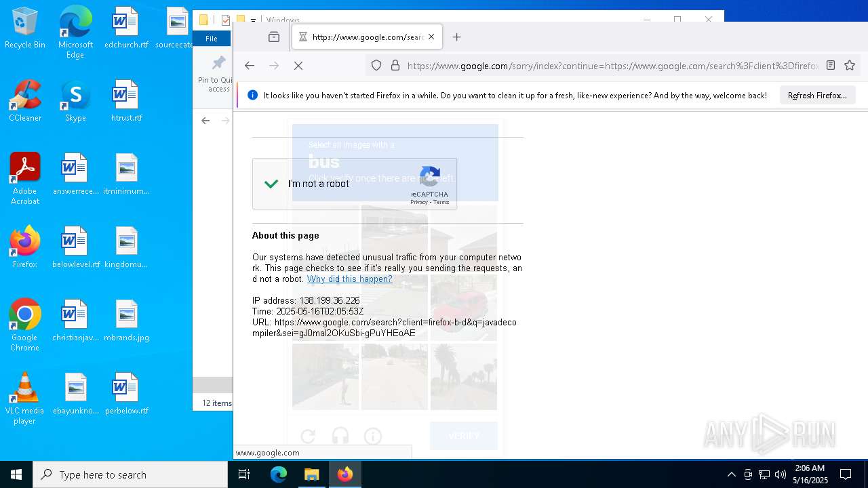Screen dimensions: 868x488
Task: Switch to the Google search tab
Action: pyautogui.click(x=367, y=37)
